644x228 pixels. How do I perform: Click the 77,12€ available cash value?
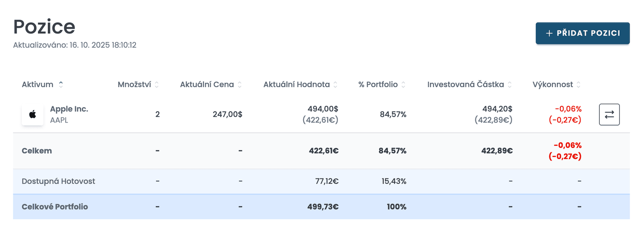326,181
